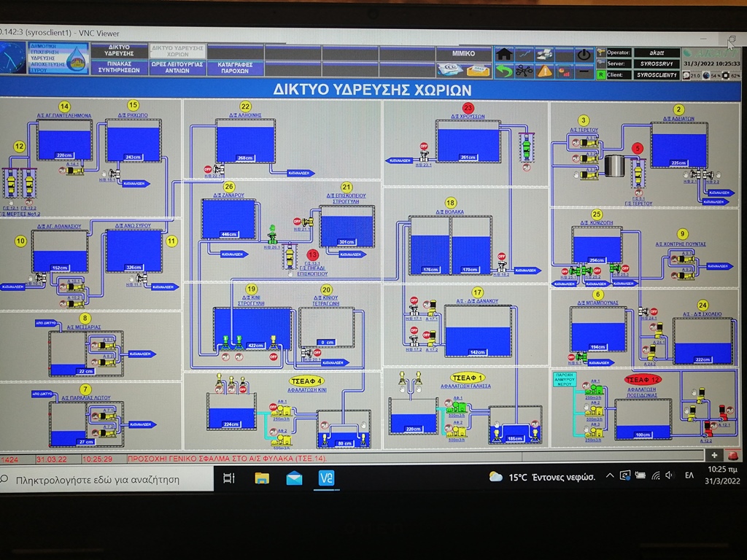
Task: Show hidden system tray icons chevron
Action: click(611, 476)
